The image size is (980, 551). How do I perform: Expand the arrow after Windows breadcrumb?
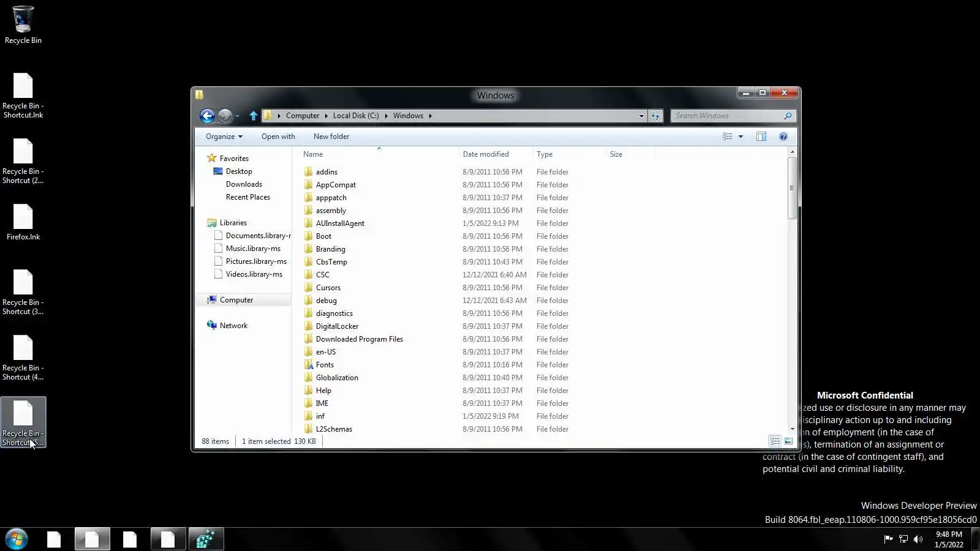coord(430,116)
